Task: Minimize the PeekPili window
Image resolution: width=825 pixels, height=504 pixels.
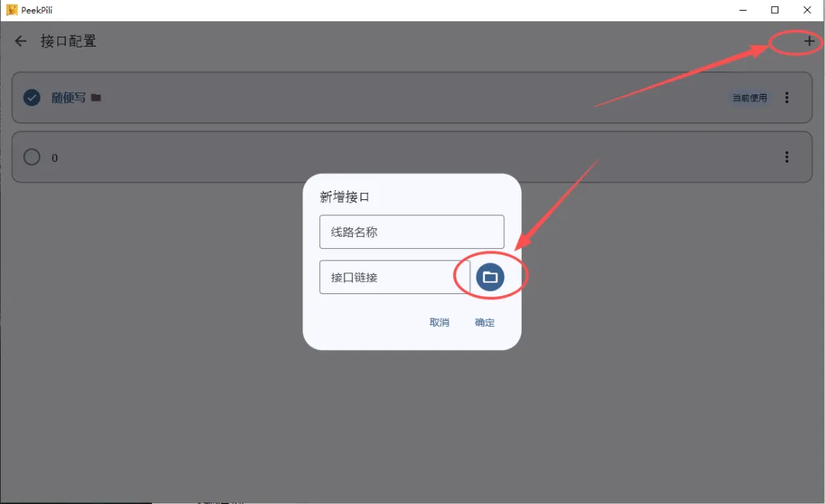Action: (743, 10)
